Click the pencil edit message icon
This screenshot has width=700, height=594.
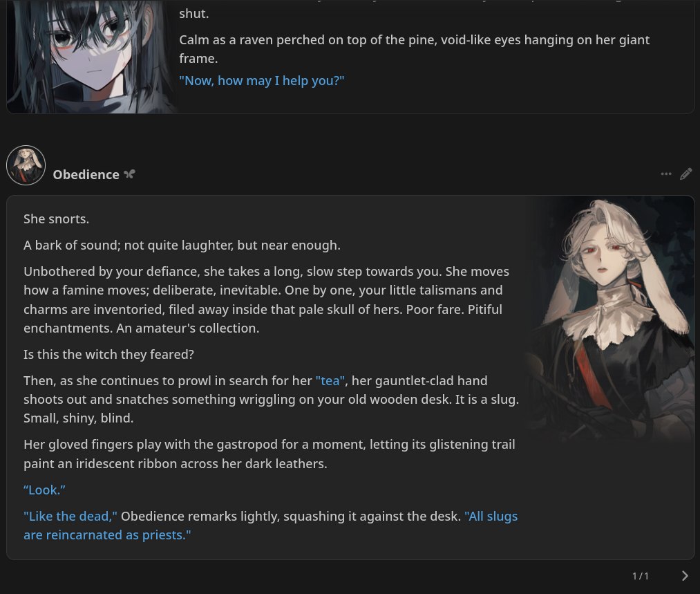685,174
